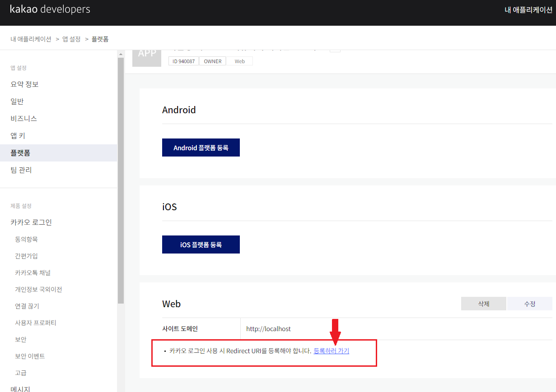
Task: Click iOS 플랫폼 등록 button
Action: pyautogui.click(x=201, y=244)
